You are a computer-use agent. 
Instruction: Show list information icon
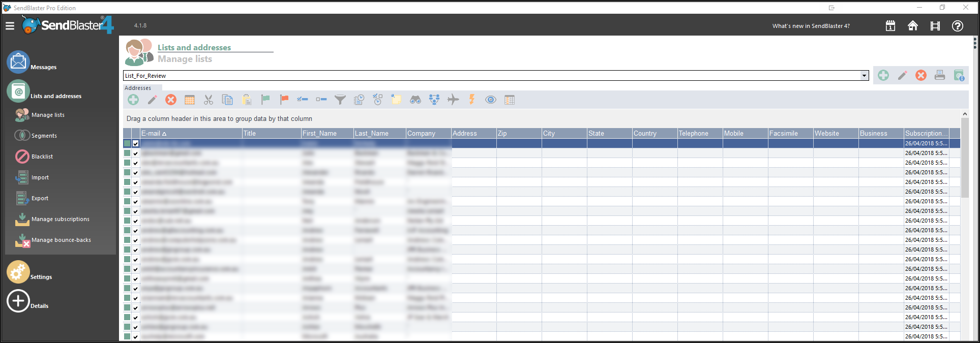pos(959,75)
